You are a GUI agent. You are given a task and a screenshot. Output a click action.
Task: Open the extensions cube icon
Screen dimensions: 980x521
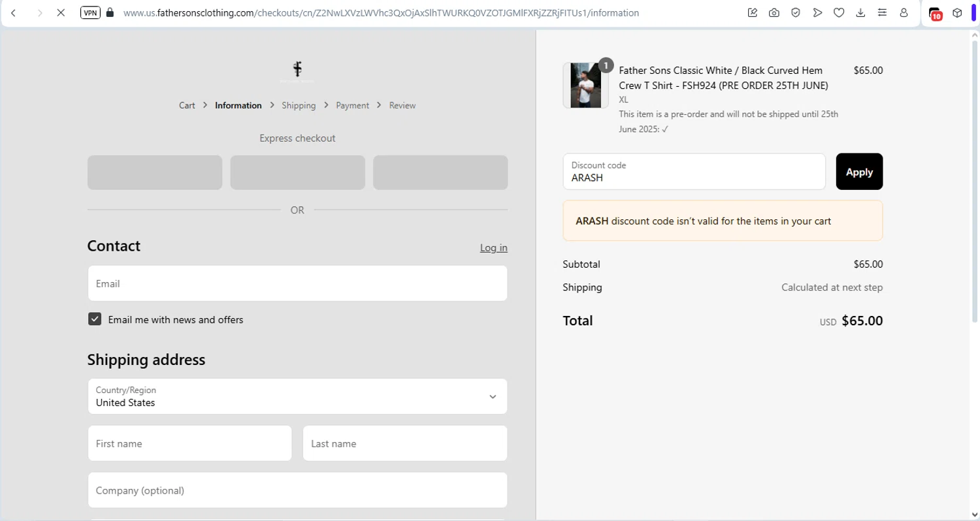coord(957,12)
